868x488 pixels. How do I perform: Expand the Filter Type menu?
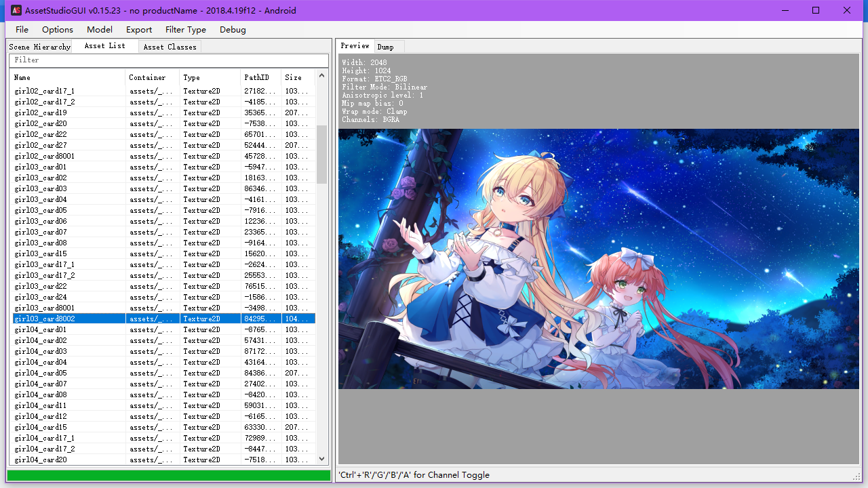tap(186, 29)
